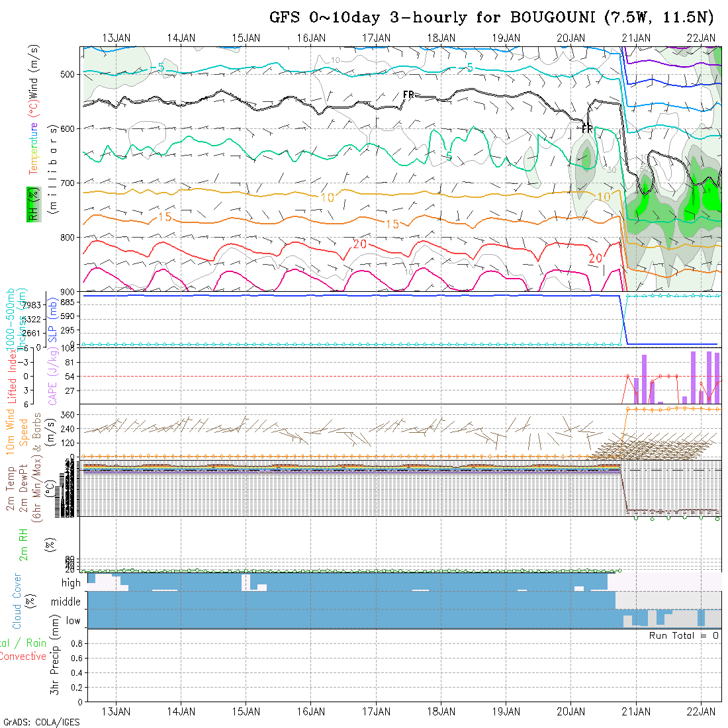Click the FR freezing-level label near 17JAN
This screenshot has height=728, width=728.
point(408,95)
